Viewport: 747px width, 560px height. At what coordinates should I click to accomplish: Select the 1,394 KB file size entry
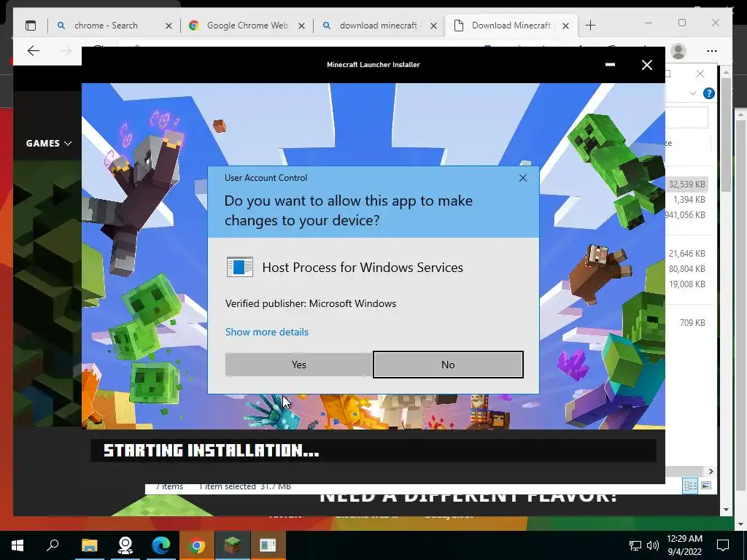(x=689, y=200)
